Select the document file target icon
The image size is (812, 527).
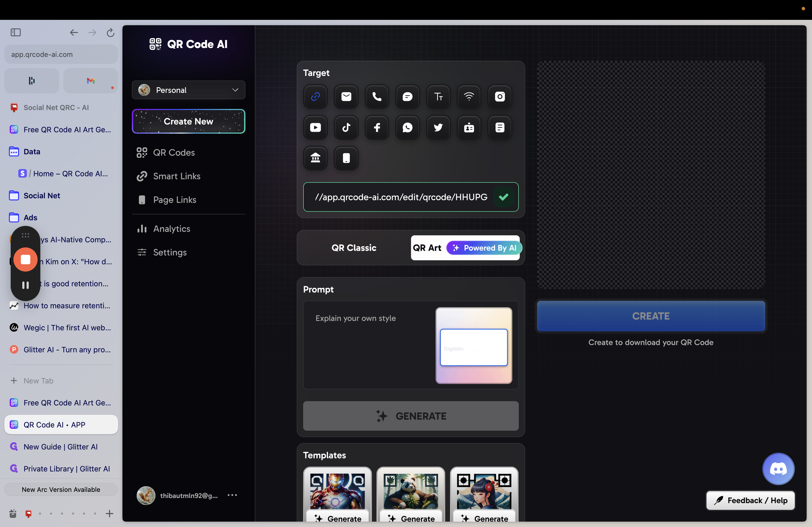(x=500, y=127)
